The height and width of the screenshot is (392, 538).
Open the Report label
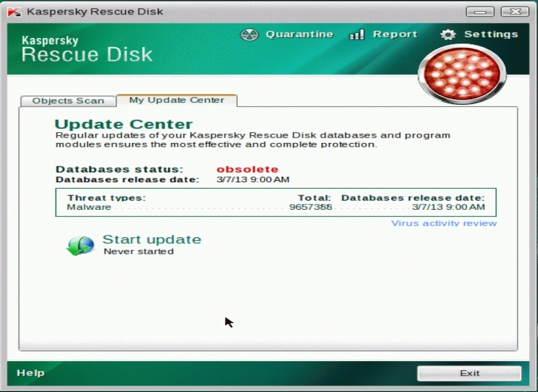395,34
